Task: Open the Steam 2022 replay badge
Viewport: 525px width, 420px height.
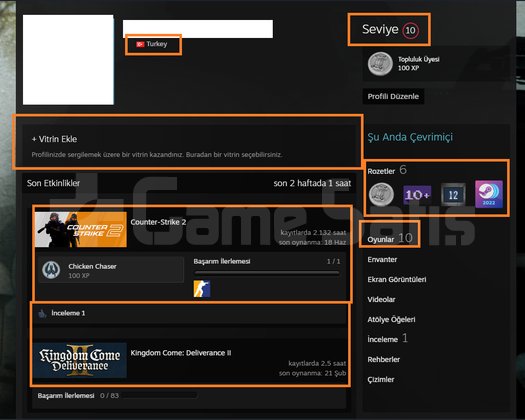Action: tap(489, 194)
